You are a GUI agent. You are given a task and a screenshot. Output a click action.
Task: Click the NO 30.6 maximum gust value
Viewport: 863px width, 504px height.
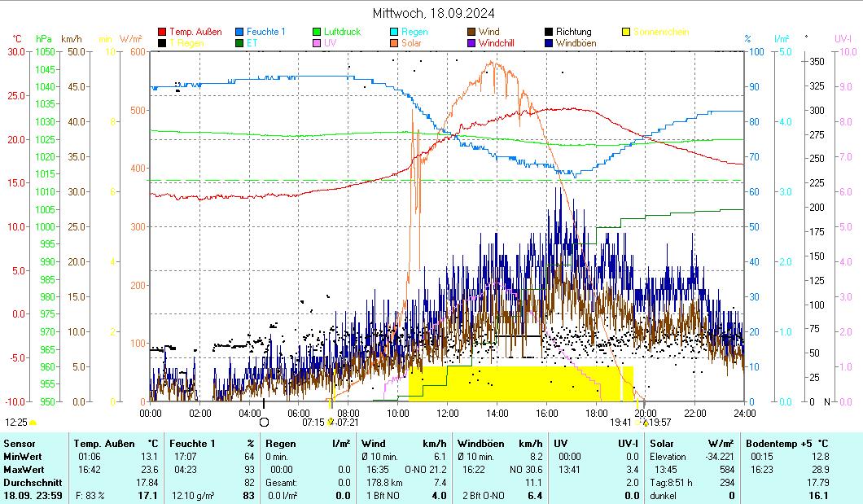(x=526, y=470)
